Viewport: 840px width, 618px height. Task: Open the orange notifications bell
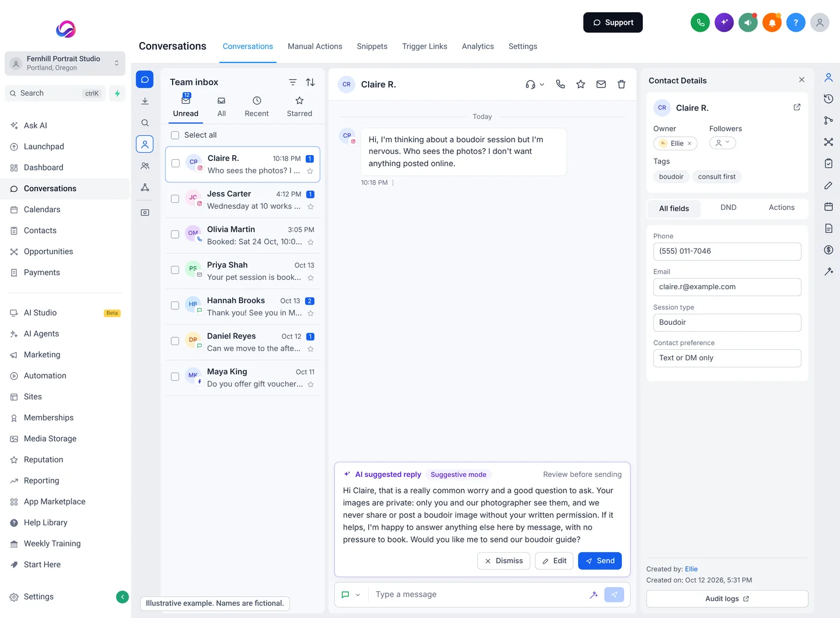(772, 23)
